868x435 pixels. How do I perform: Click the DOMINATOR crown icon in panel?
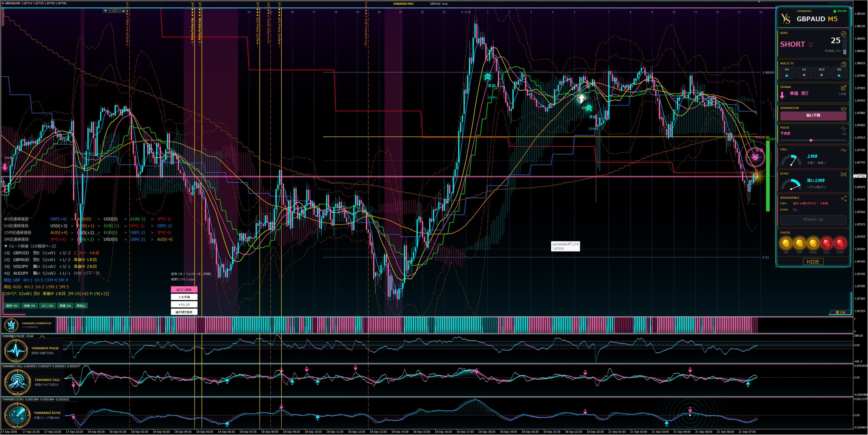pos(843,108)
